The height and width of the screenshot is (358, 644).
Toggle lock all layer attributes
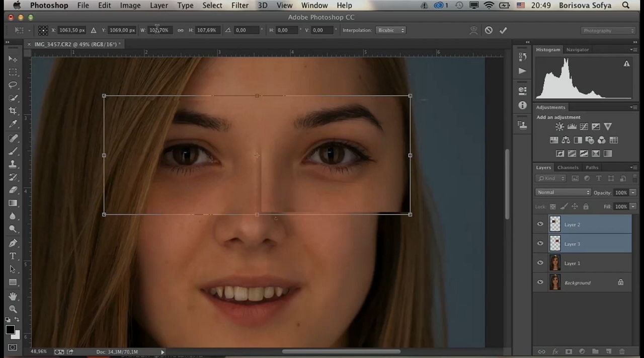[x=586, y=206]
